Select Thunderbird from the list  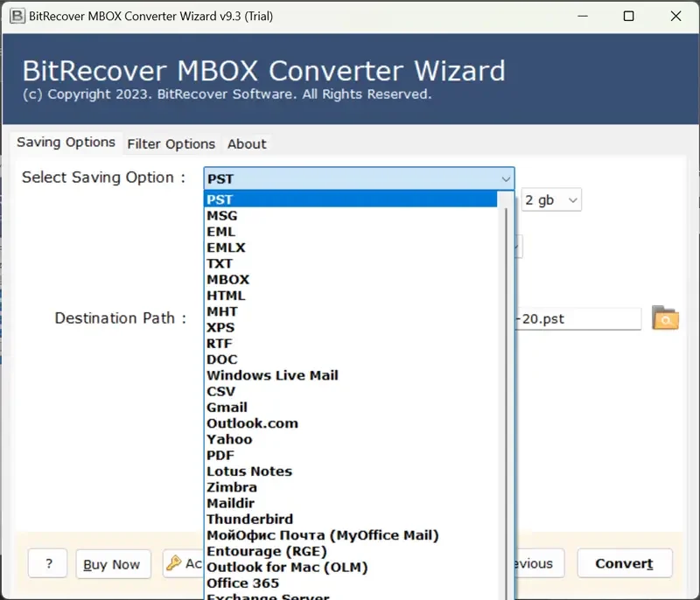click(x=249, y=520)
